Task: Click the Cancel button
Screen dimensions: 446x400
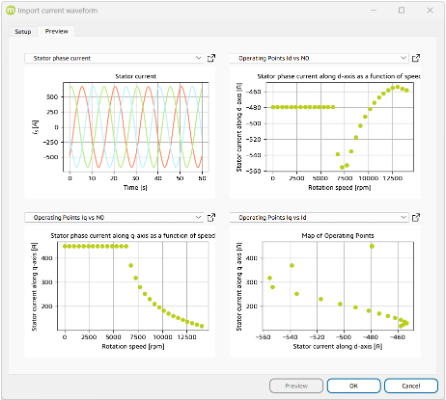Action: pos(411,386)
